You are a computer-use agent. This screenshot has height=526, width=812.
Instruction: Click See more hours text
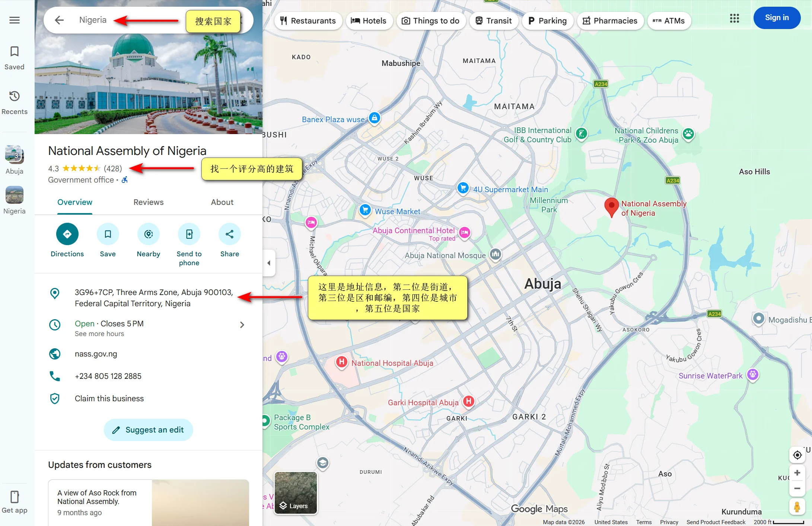tap(99, 334)
